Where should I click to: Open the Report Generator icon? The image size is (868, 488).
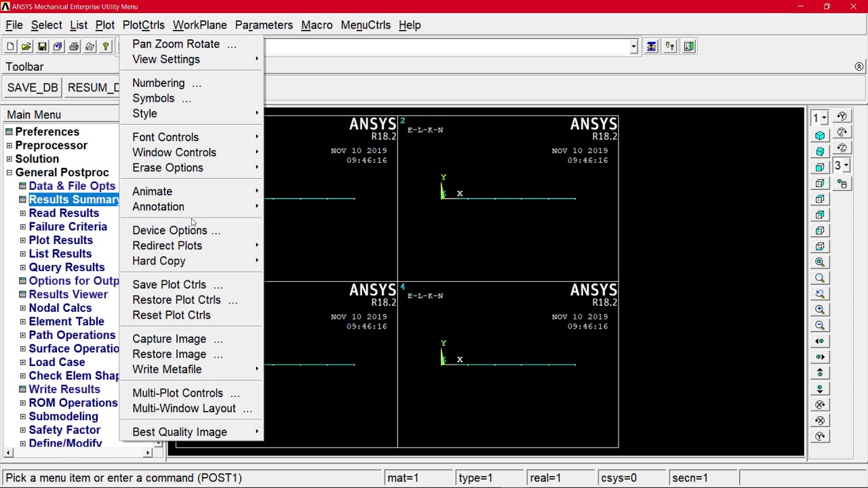pyautogui.click(x=90, y=47)
